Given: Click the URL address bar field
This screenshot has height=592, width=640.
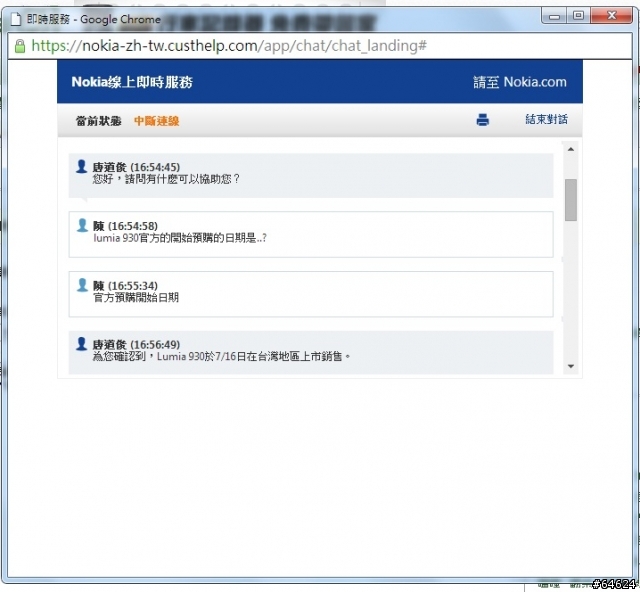Looking at the screenshot, I should click(x=320, y=46).
